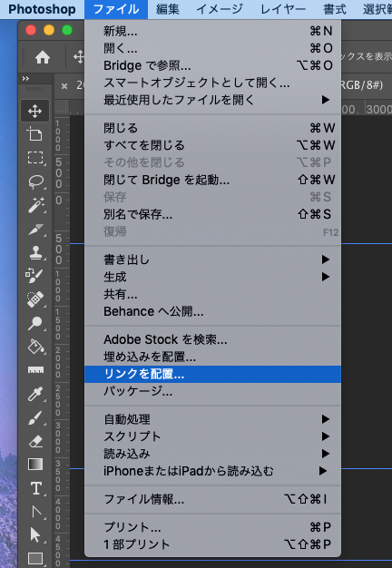Choose 閉じる from the menu
This screenshot has height=568, width=392.
[x=212, y=128]
